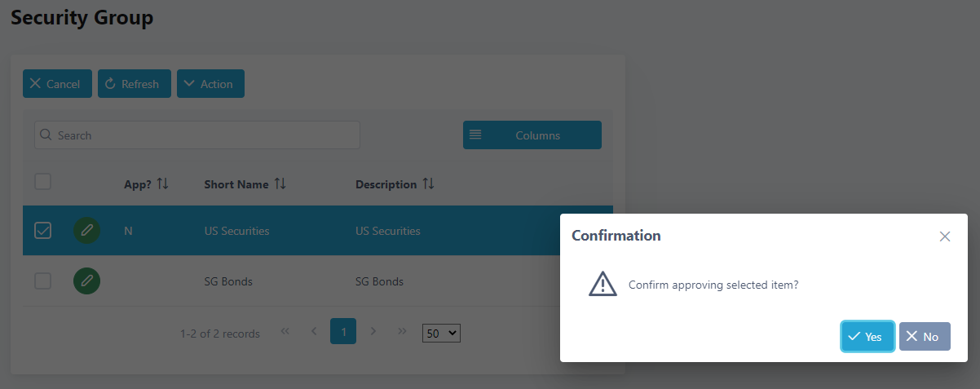Click the edit pencil icon for SG Bonds
Image resolution: width=980 pixels, height=389 pixels.
[86, 281]
